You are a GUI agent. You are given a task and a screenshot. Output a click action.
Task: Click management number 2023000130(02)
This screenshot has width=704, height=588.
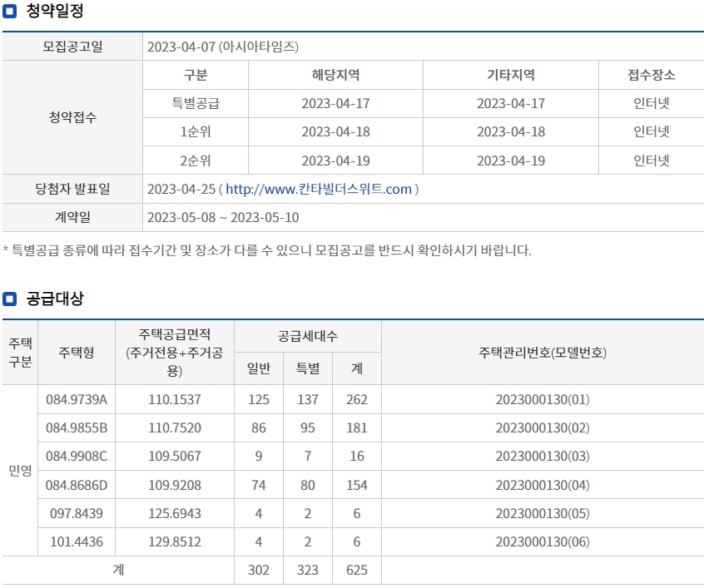tap(543, 427)
